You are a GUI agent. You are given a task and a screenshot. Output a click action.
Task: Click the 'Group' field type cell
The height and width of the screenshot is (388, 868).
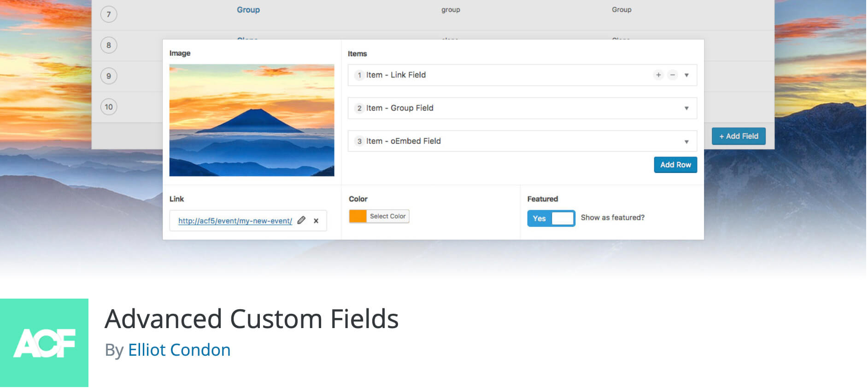(x=622, y=10)
